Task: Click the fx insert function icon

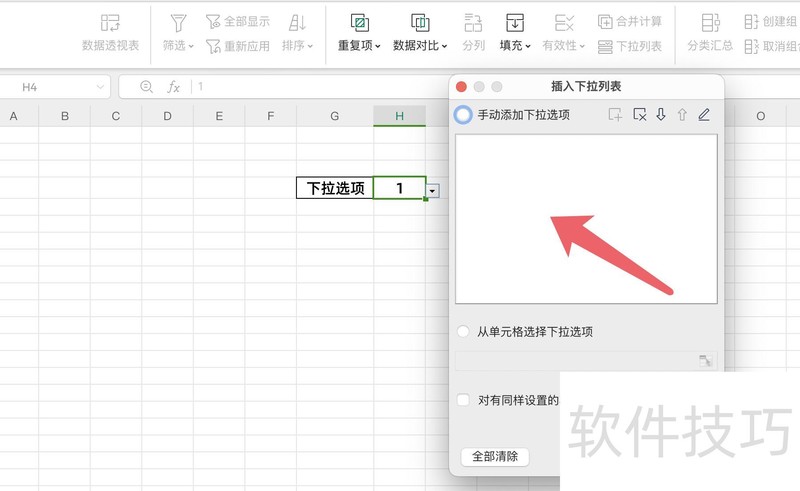Action: click(x=173, y=87)
